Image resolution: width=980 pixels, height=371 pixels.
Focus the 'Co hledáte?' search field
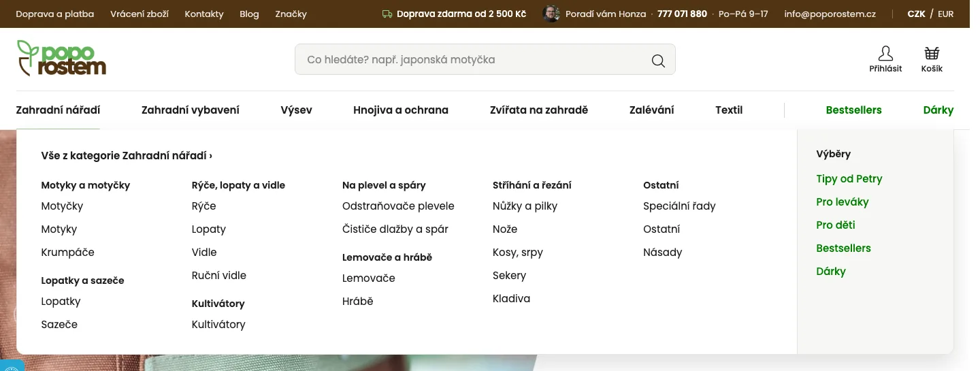485,59
